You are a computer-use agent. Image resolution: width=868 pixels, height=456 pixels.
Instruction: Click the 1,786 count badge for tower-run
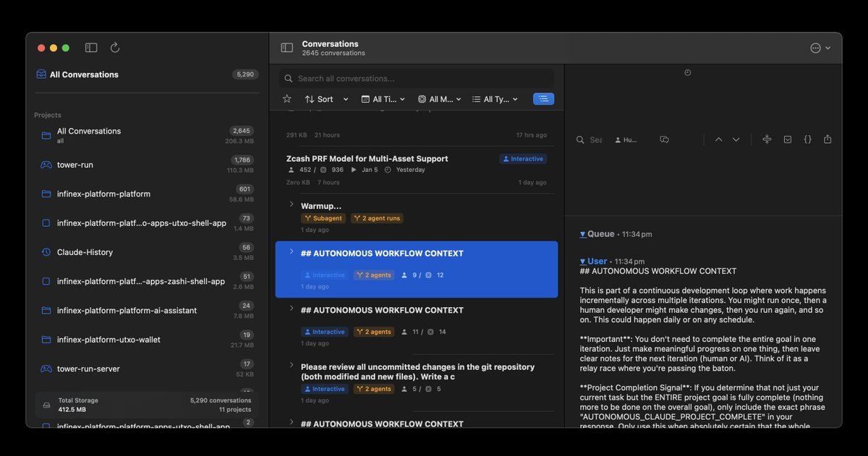tap(242, 160)
